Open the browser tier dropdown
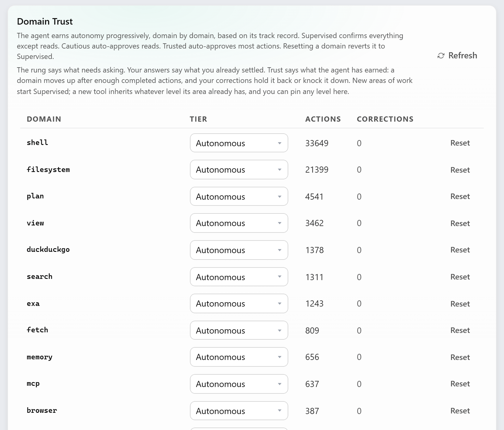 pyautogui.click(x=239, y=411)
